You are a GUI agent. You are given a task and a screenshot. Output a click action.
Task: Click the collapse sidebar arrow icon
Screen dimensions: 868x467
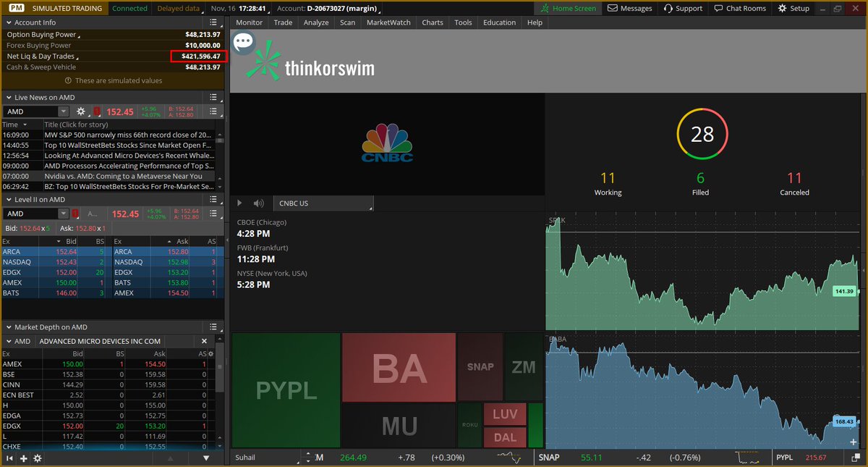tap(10, 458)
